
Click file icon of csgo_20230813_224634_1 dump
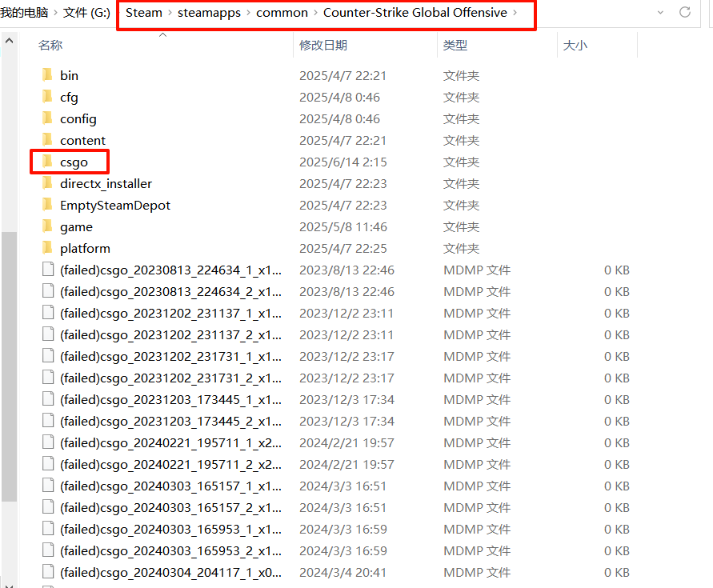(x=48, y=270)
